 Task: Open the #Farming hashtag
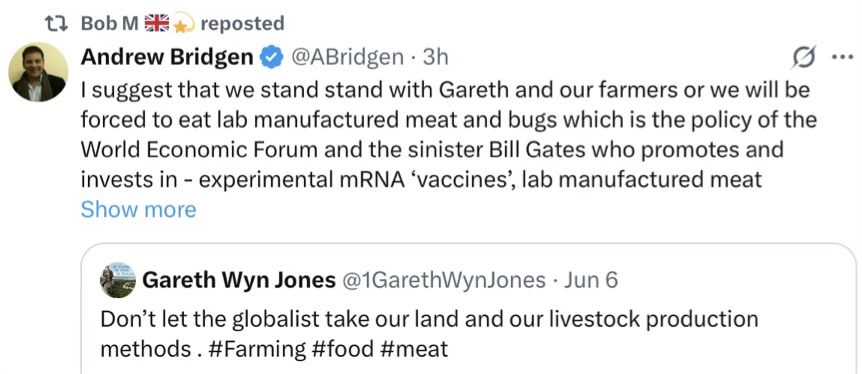pyautogui.click(x=258, y=349)
